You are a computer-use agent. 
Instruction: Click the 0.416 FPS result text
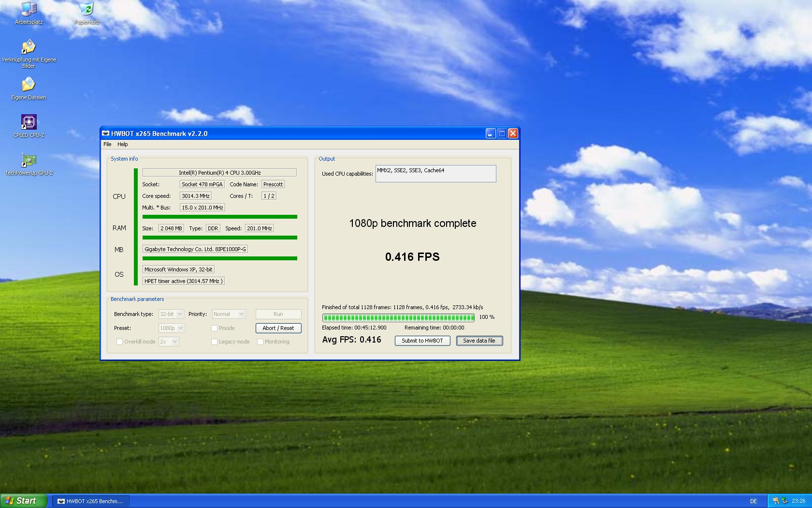click(x=412, y=257)
